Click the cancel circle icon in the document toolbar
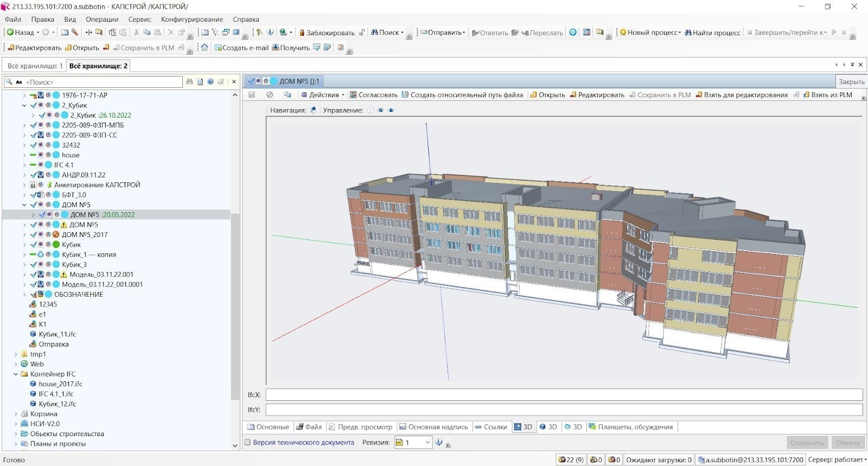The height and width of the screenshot is (466, 868). (x=270, y=94)
